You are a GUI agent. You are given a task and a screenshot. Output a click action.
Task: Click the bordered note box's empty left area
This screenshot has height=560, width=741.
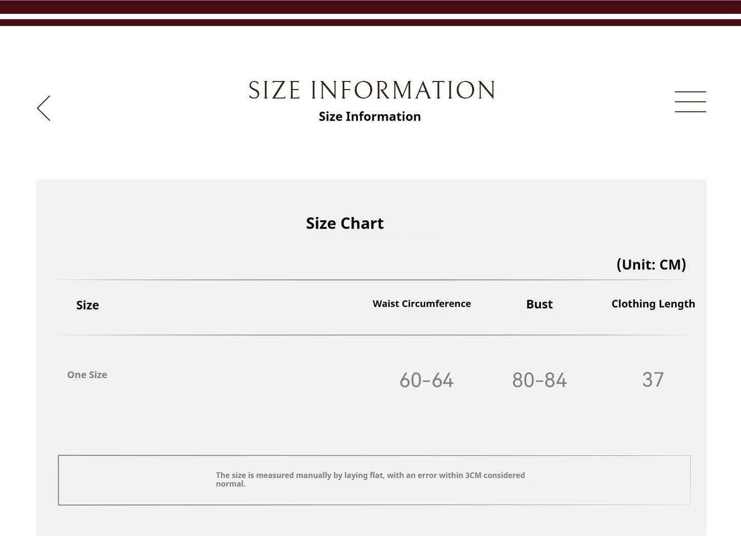[x=136, y=480]
